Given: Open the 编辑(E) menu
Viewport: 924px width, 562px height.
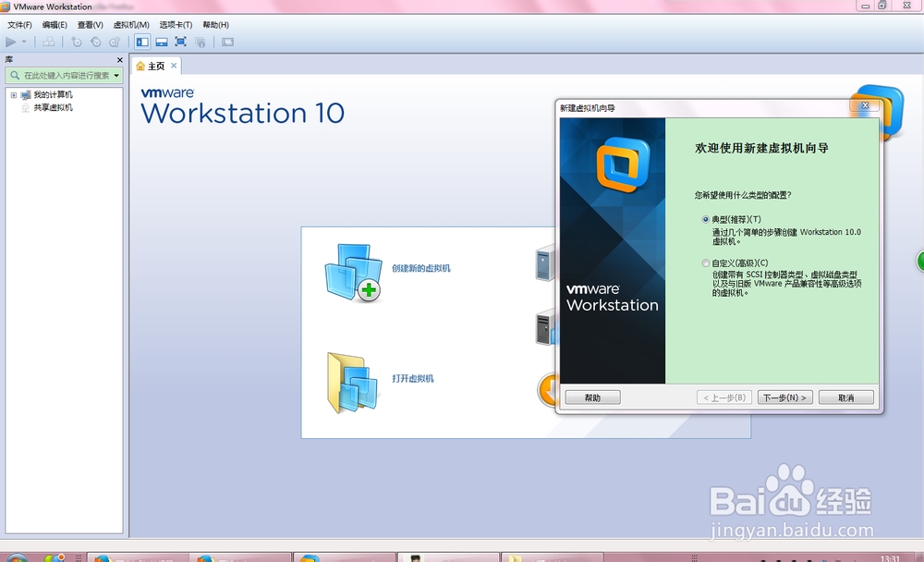Looking at the screenshot, I should 55,25.
